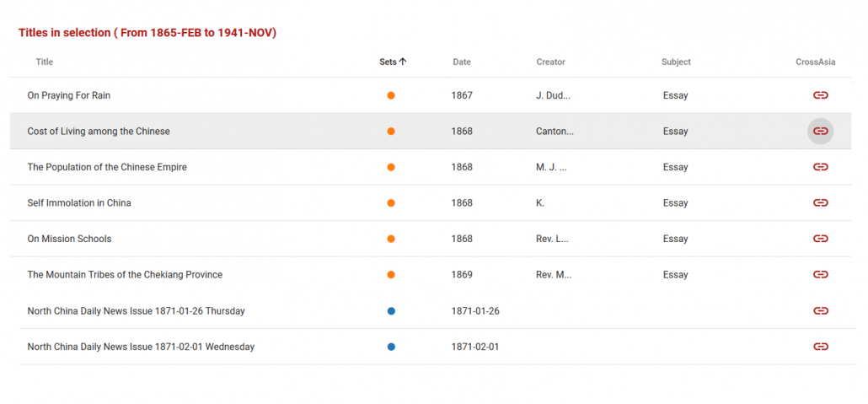Click the Subject column header

click(x=676, y=62)
